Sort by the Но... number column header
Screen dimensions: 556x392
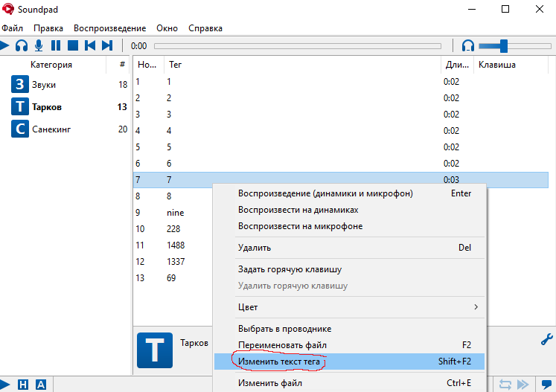148,65
